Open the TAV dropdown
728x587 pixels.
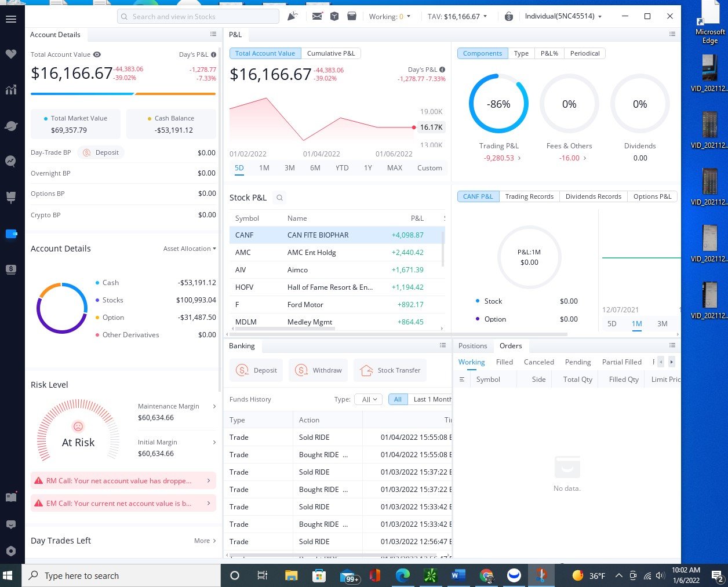point(457,17)
